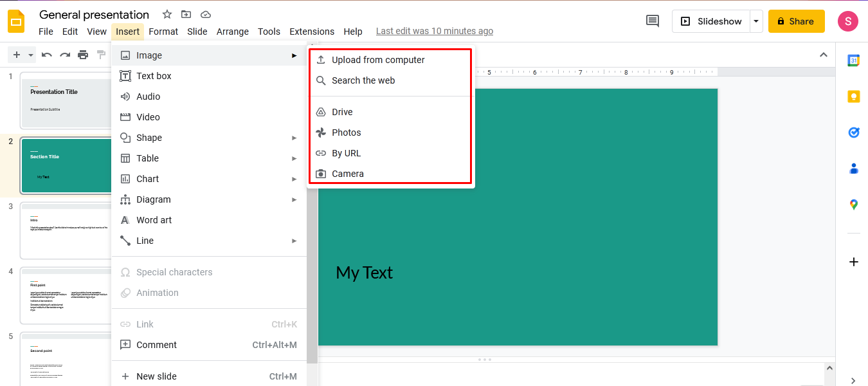Open Google Keep in the side panel
The height and width of the screenshot is (386, 868).
pyautogui.click(x=853, y=96)
